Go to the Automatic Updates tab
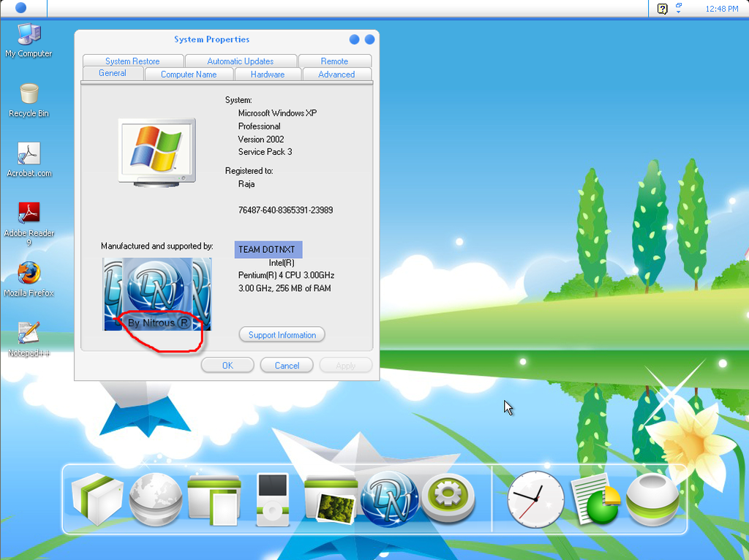Screen dimensions: 749x560 (241, 61)
